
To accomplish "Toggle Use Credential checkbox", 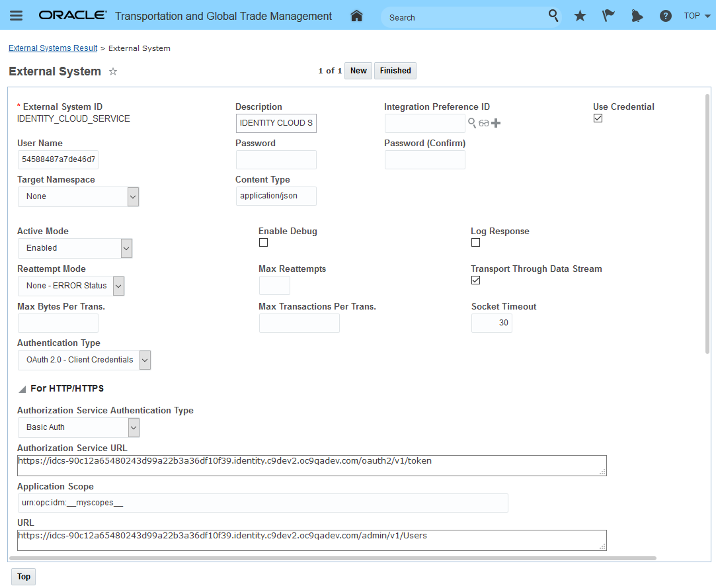I will tap(598, 118).
